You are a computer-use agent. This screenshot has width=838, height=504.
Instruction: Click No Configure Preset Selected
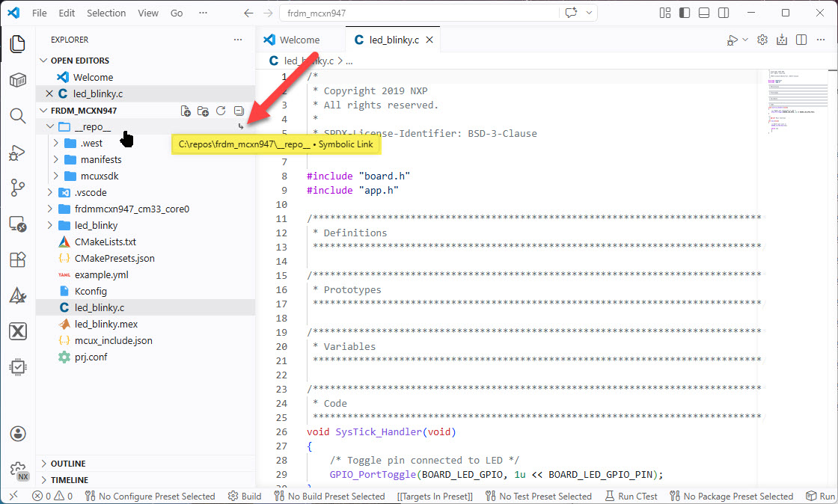tap(150, 496)
